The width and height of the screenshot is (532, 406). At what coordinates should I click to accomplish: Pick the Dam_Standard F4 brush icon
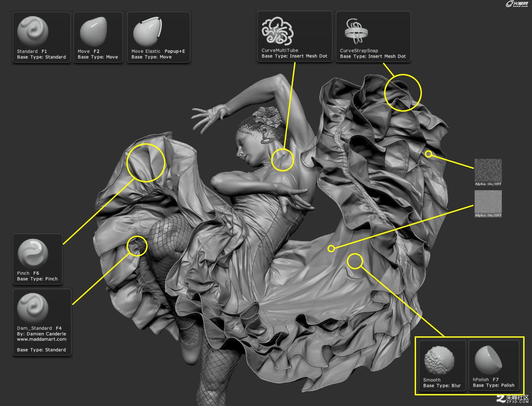pyautogui.click(x=33, y=308)
